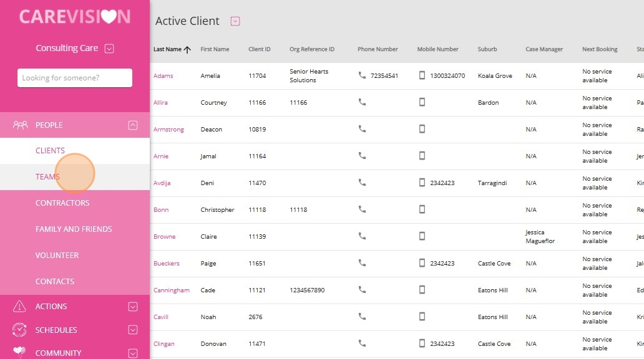Open the Active Client view dropdown
This screenshot has width=644, height=359.
235,21
